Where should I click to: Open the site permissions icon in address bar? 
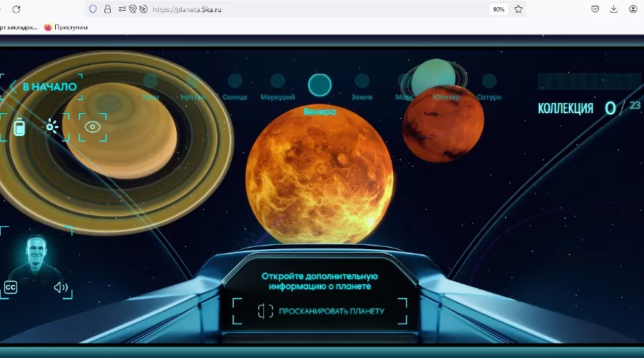(x=122, y=9)
